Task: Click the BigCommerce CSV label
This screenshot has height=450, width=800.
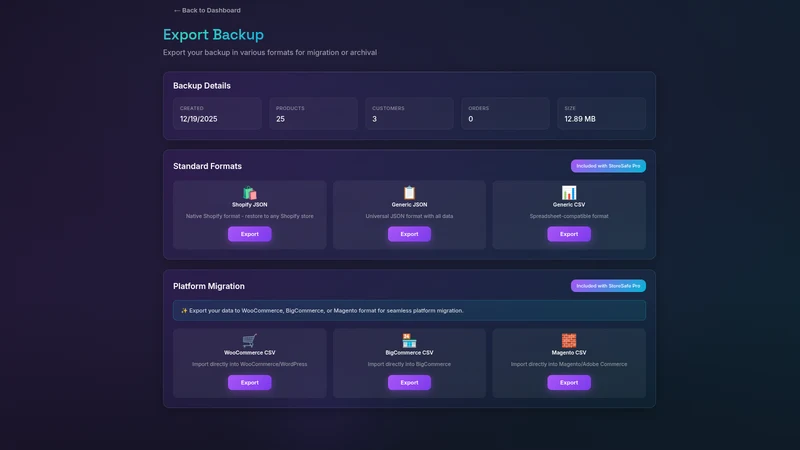Action: pyautogui.click(x=409, y=353)
